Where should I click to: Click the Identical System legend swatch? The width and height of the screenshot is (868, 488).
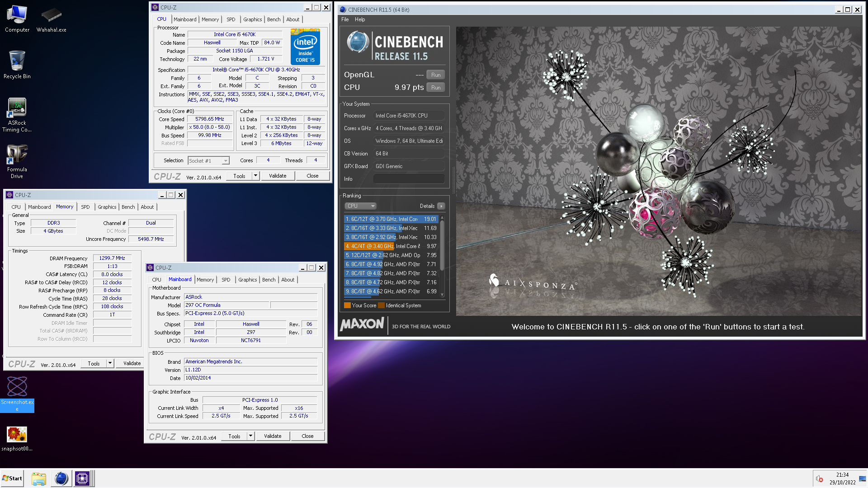[381, 305]
